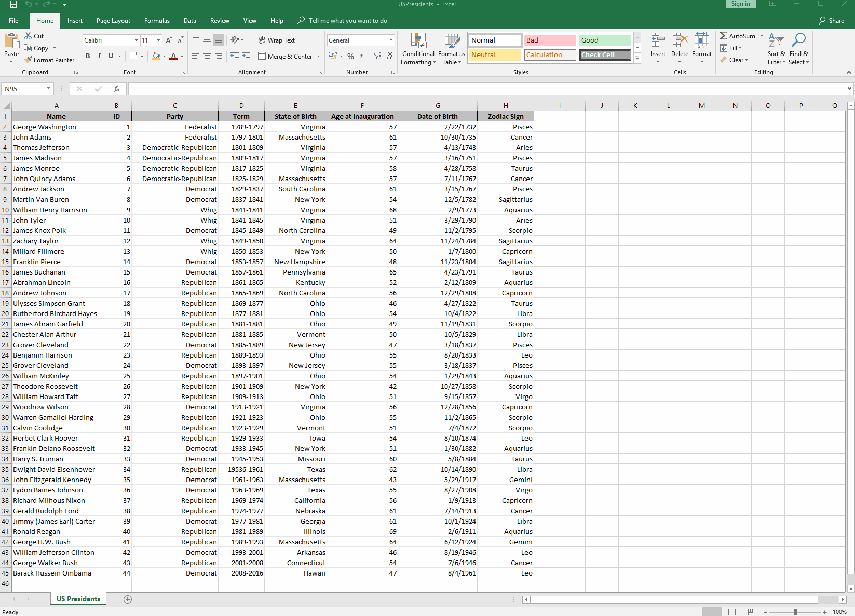Expand the Merge & Center dropdown arrow
The width and height of the screenshot is (855, 616).
(318, 56)
